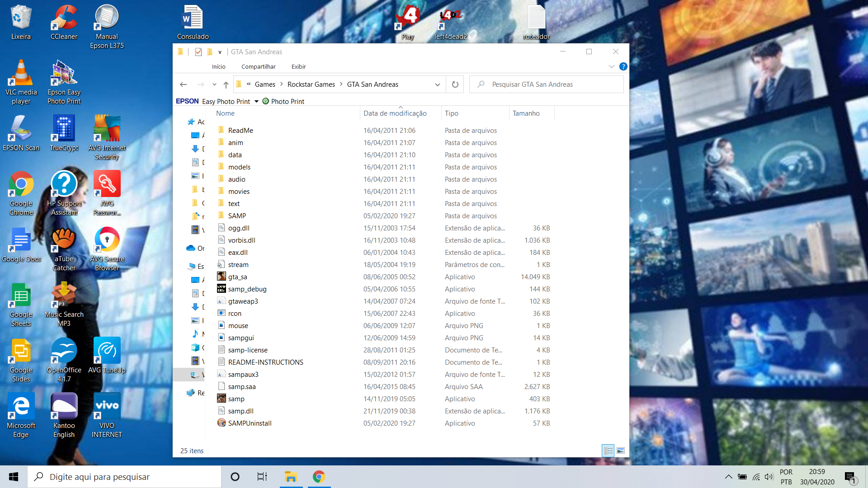Open the Google Slides desktop shortcut

point(21,361)
